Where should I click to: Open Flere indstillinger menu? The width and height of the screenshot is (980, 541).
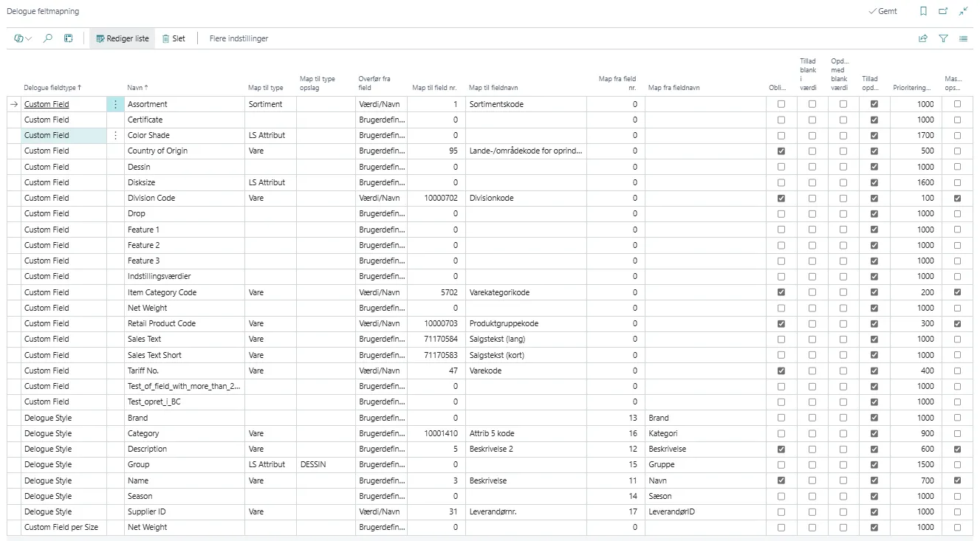pos(239,38)
